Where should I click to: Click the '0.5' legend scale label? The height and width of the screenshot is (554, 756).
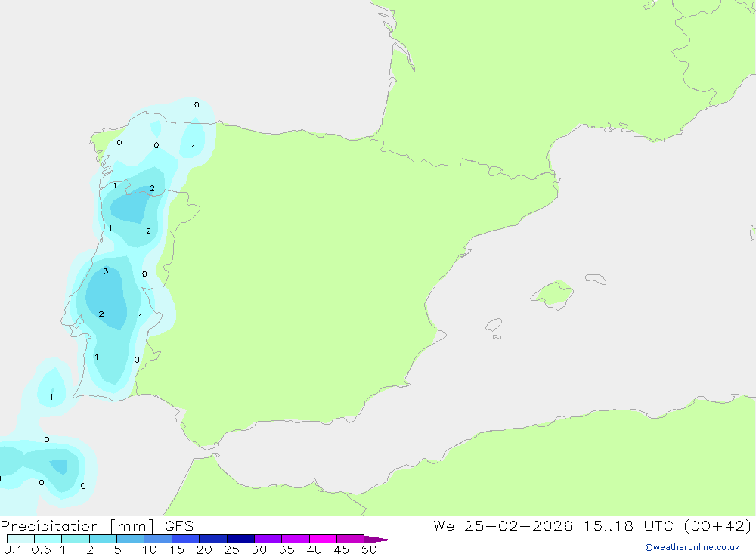(x=41, y=549)
